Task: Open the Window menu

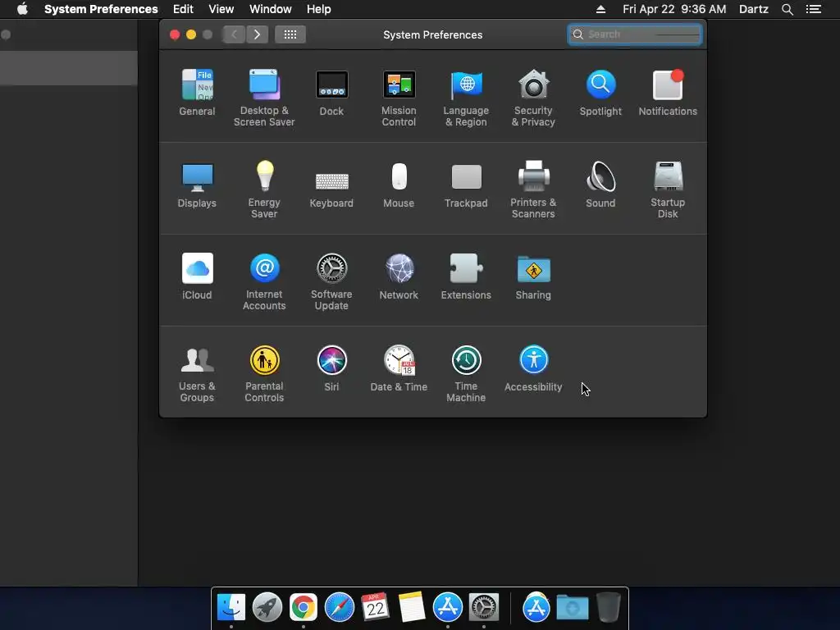Action: [x=271, y=9]
